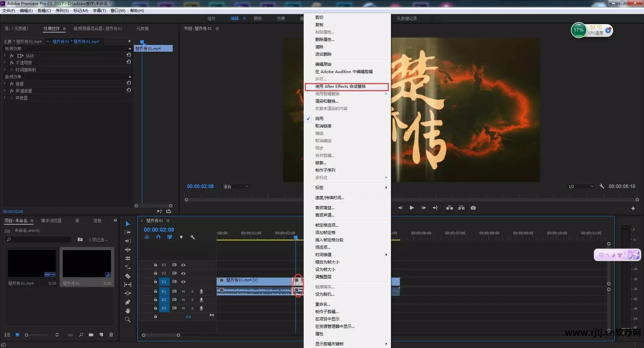
Task: Click the project search field
Action: pyautogui.click(x=38, y=239)
